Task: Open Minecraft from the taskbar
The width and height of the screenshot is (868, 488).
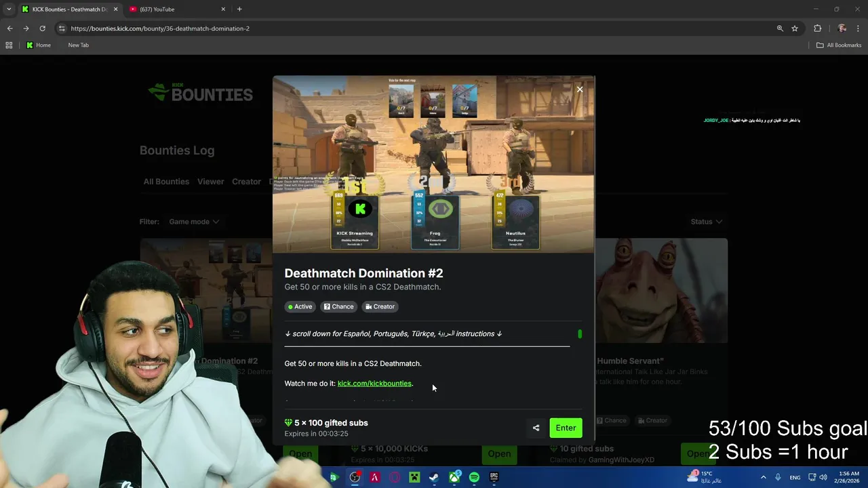Action: pyautogui.click(x=414, y=477)
